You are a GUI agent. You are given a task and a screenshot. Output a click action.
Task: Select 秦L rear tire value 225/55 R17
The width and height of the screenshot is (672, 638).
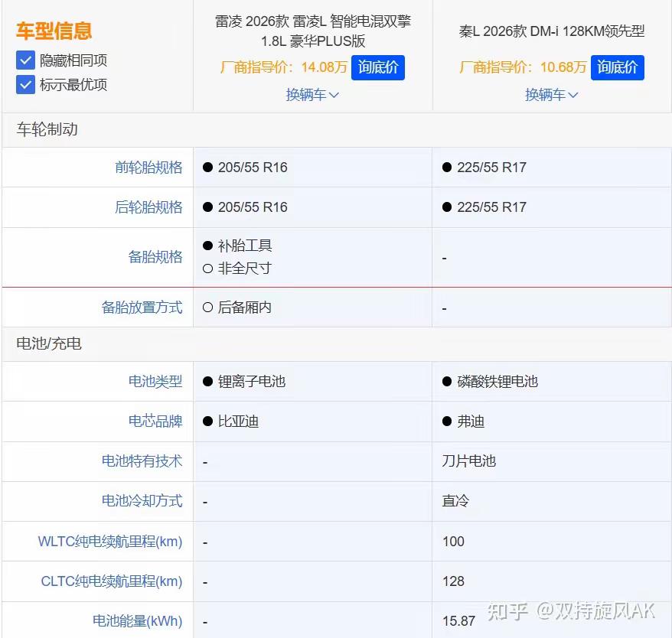point(491,207)
